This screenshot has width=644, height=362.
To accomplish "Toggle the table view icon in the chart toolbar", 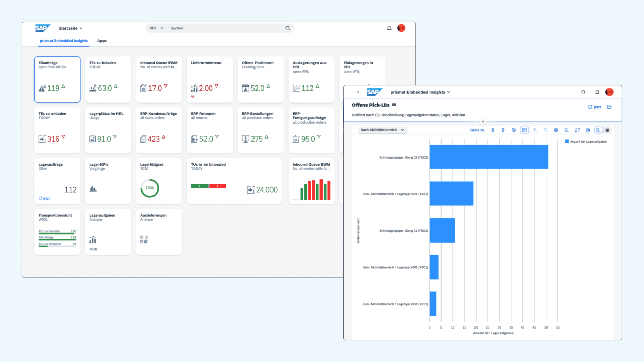I will tap(524, 130).
